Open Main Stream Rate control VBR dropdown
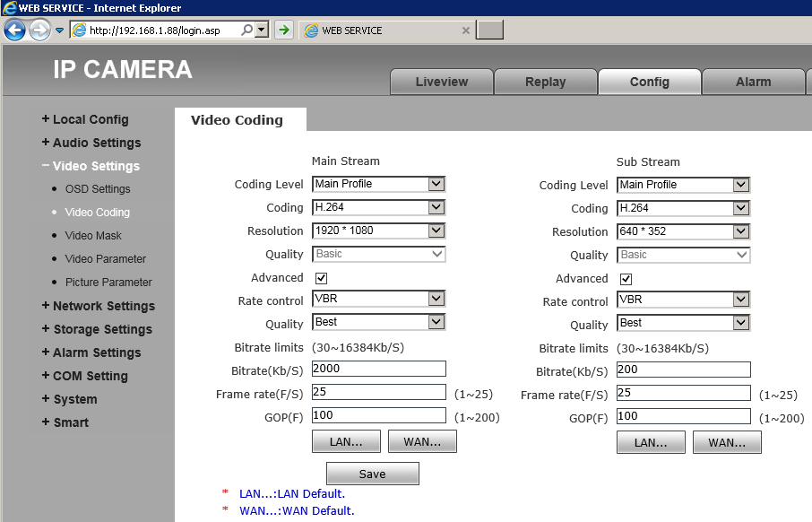The width and height of the screenshot is (812, 522). point(378,299)
